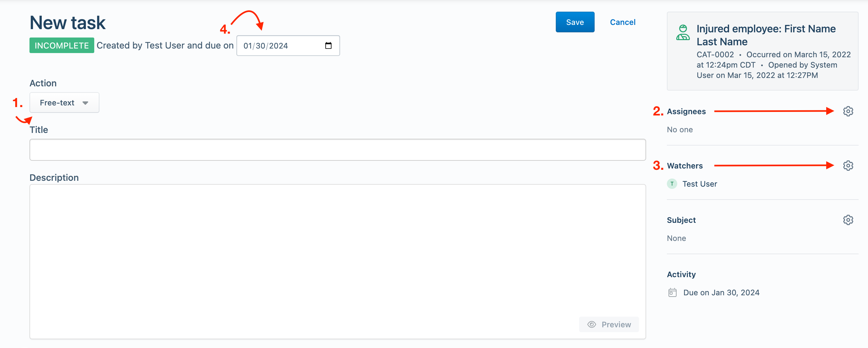This screenshot has height=348, width=868.
Task: Click the New task heading
Action: point(67,23)
